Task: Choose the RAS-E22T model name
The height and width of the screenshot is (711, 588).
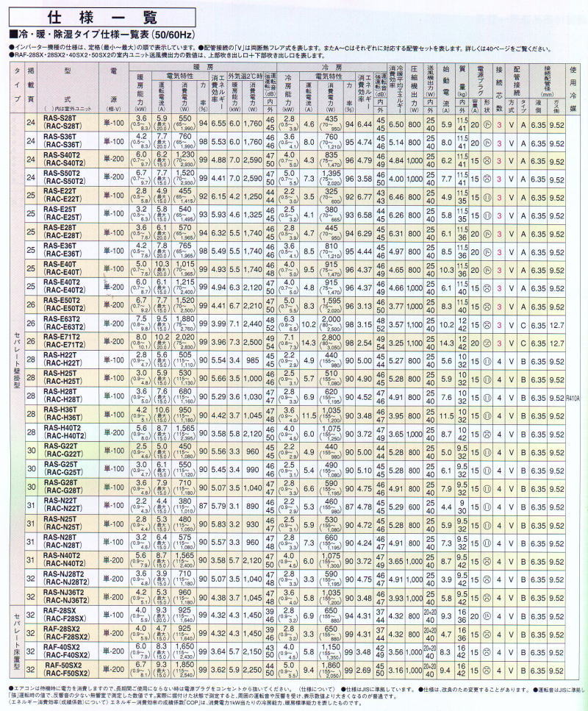Action: [60, 191]
